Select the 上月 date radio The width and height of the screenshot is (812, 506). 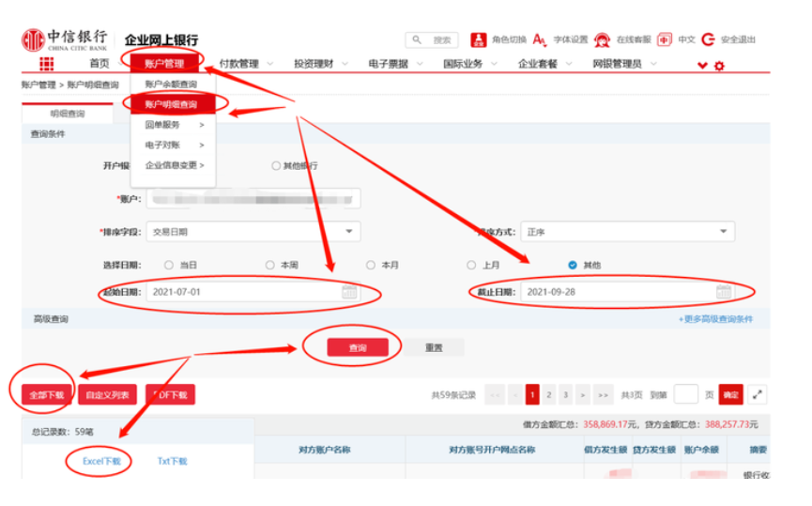click(x=470, y=265)
